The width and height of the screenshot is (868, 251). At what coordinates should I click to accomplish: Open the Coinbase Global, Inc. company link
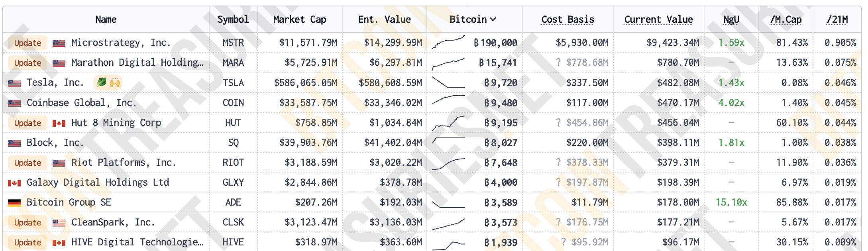81,103
